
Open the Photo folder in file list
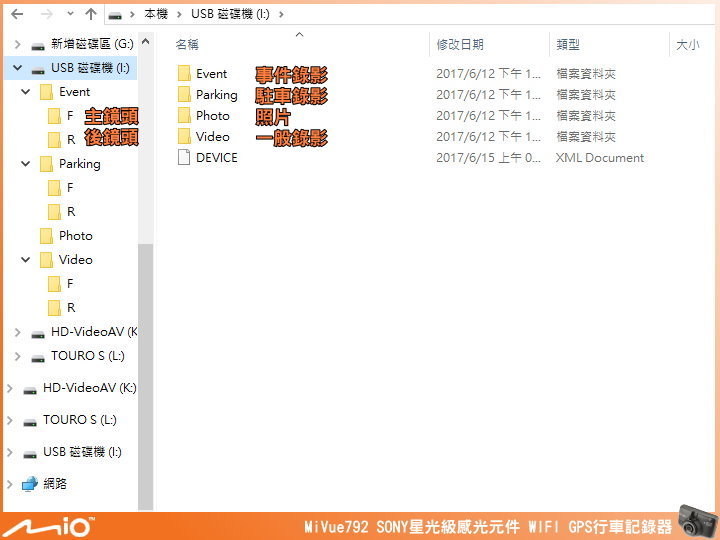click(x=212, y=116)
